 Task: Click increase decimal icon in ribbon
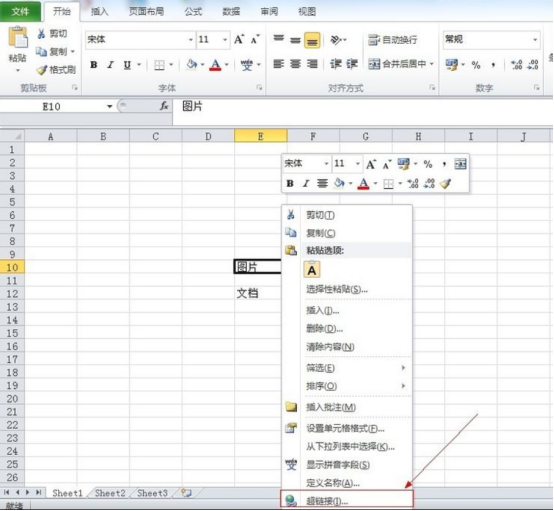[x=516, y=65]
